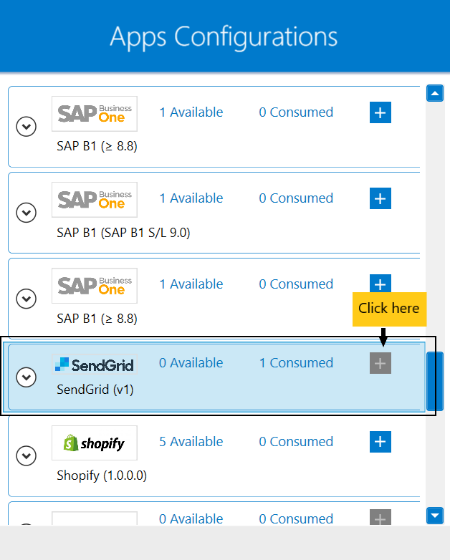Image resolution: width=450 pixels, height=560 pixels.
Task: Click scrollbar down arrow button
Action: coord(435,515)
